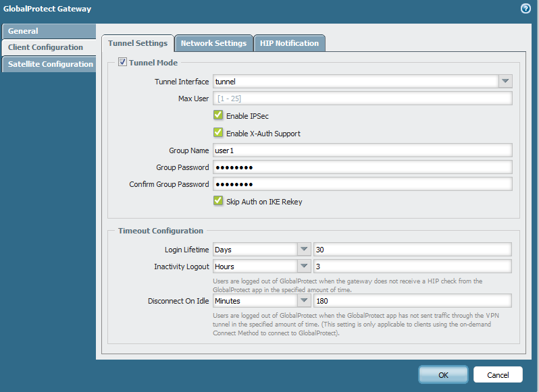Open the Client Configuration side tab

coord(49,47)
